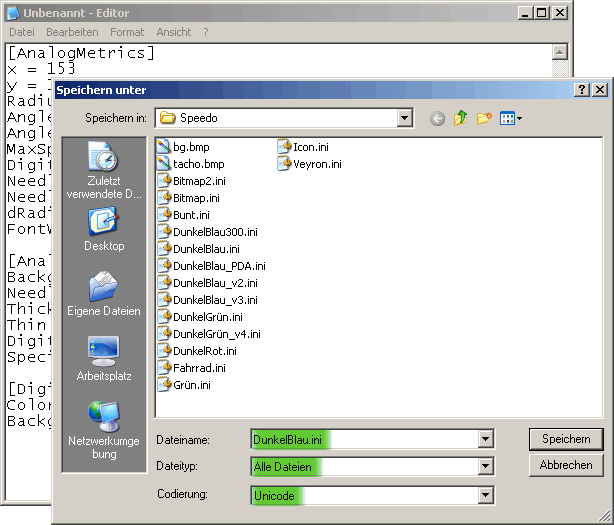Screen dimensions: 614x525
Task: Select the file Veyron.ini
Action: 316,164
